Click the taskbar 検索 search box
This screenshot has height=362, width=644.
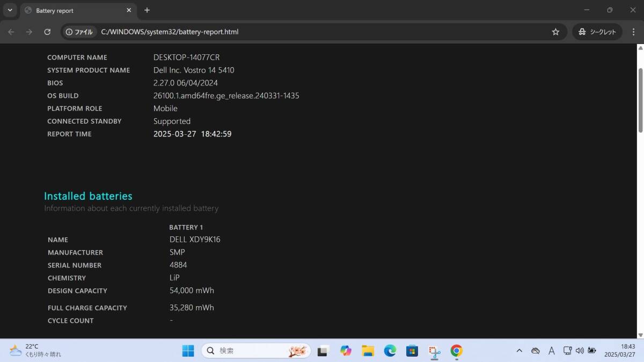click(256, 351)
